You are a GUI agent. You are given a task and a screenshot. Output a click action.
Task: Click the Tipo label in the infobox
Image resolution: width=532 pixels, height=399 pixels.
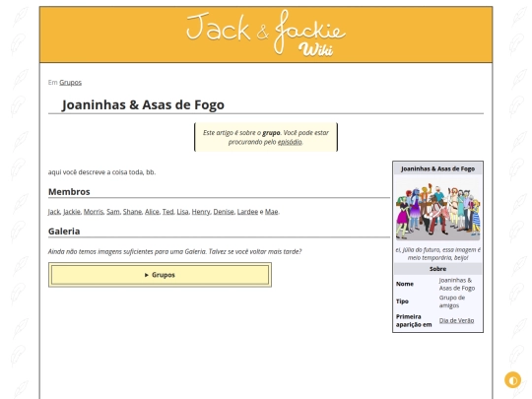click(402, 301)
